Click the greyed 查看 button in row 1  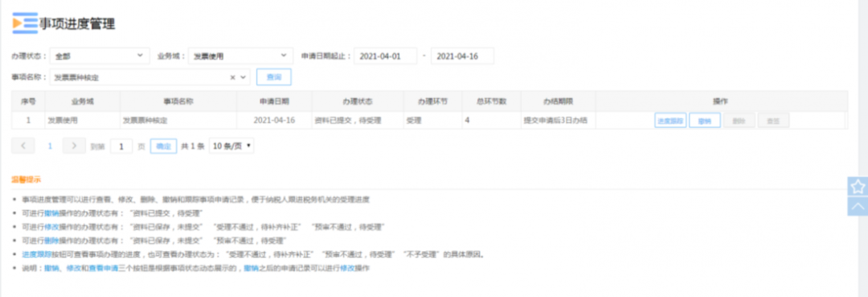point(773,120)
